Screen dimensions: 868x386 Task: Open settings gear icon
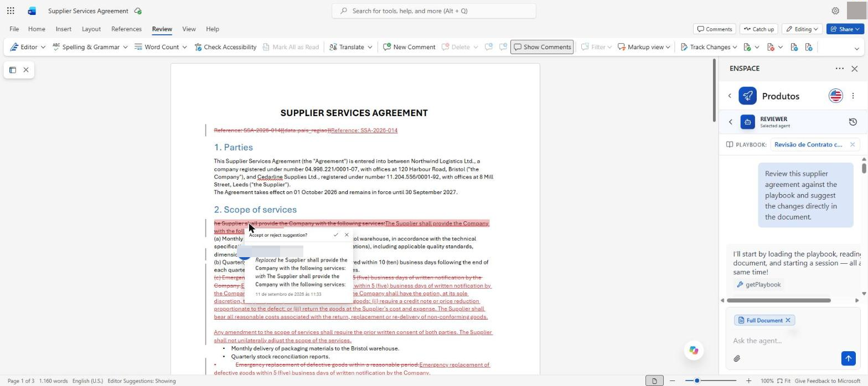(x=835, y=11)
